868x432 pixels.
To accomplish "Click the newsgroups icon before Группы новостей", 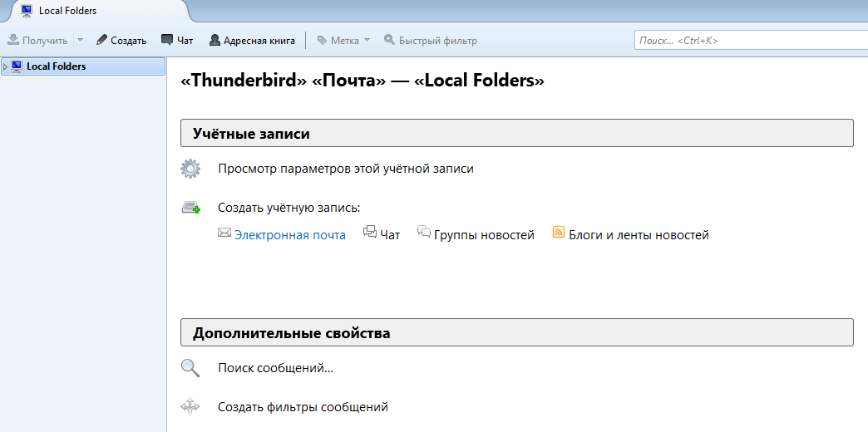I will 424,233.
